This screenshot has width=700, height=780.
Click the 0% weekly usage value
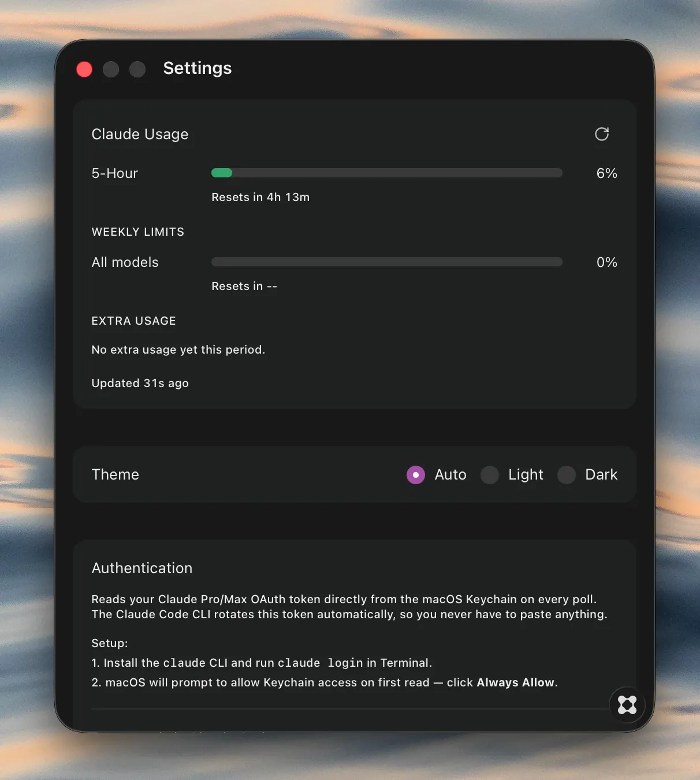607,262
